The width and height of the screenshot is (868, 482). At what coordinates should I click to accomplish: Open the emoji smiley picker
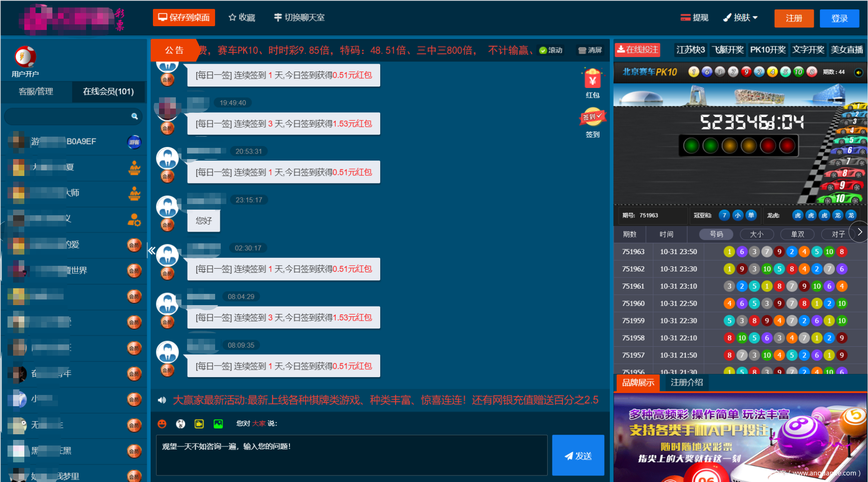pos(162,424)
